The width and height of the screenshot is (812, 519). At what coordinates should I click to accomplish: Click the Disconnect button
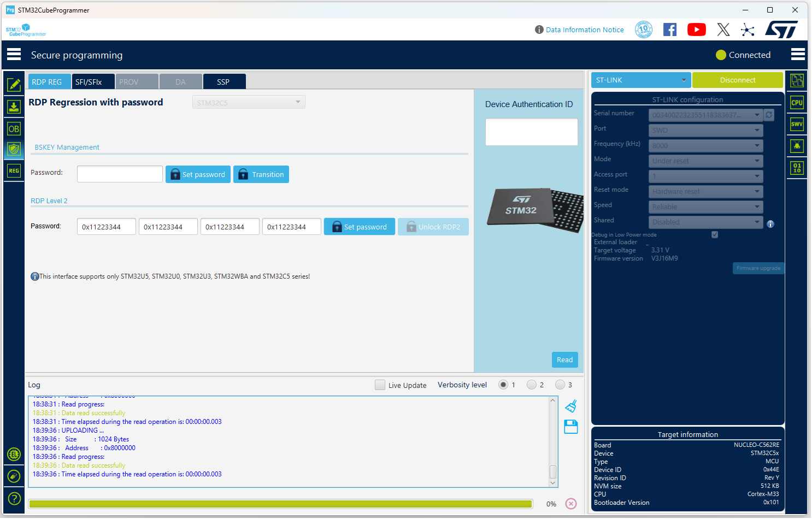coord(738,80)
